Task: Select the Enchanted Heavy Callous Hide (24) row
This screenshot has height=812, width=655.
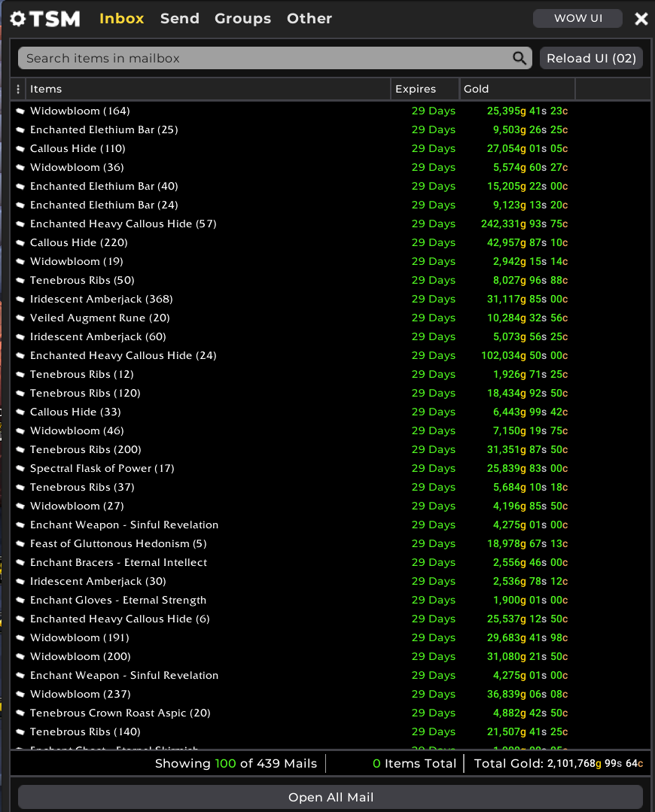Action: coord(331,355)
